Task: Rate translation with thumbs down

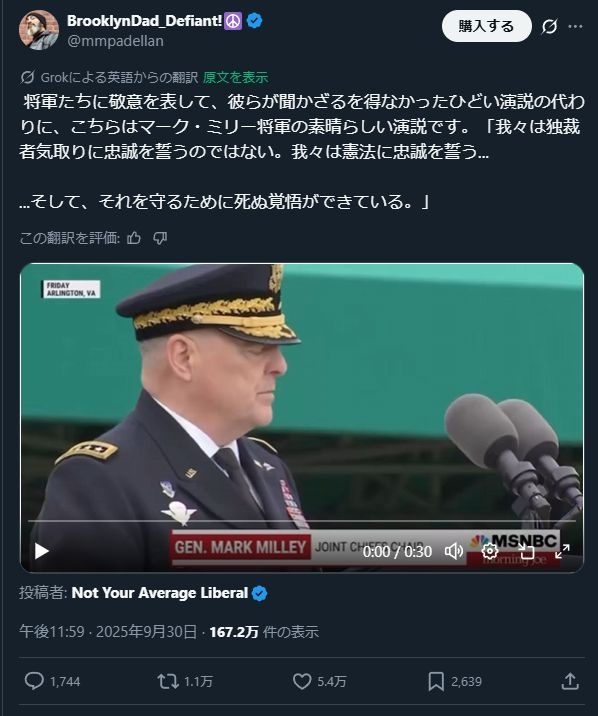Action: [160, 238]
